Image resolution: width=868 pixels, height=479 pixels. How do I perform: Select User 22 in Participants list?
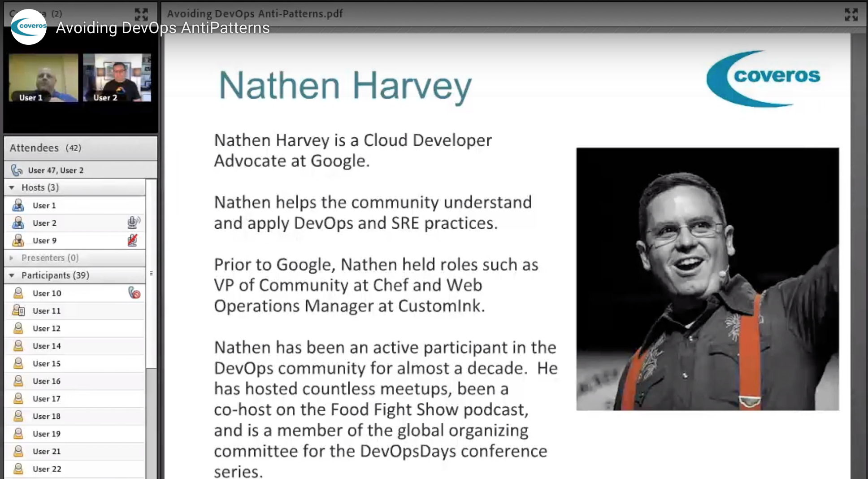tap(47, 469)
